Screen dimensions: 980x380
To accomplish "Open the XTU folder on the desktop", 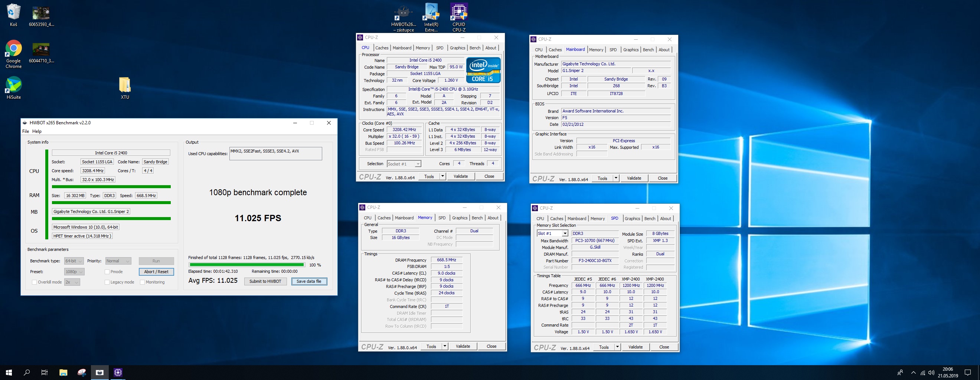I will (125, 88).
